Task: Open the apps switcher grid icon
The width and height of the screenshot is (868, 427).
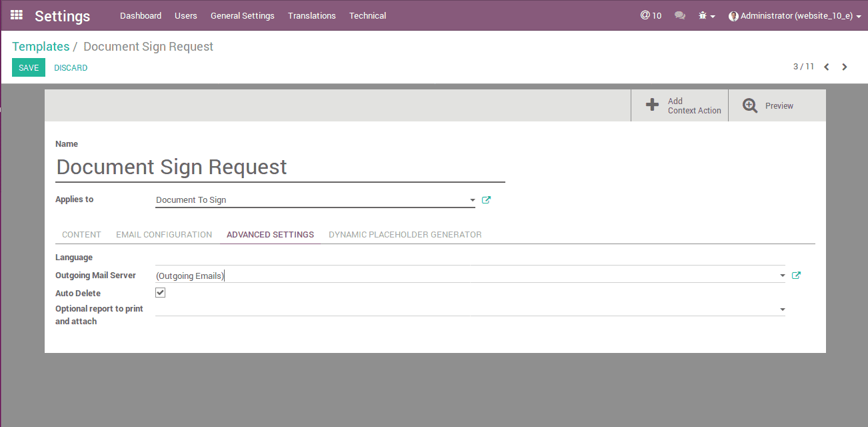Action: 16,15
